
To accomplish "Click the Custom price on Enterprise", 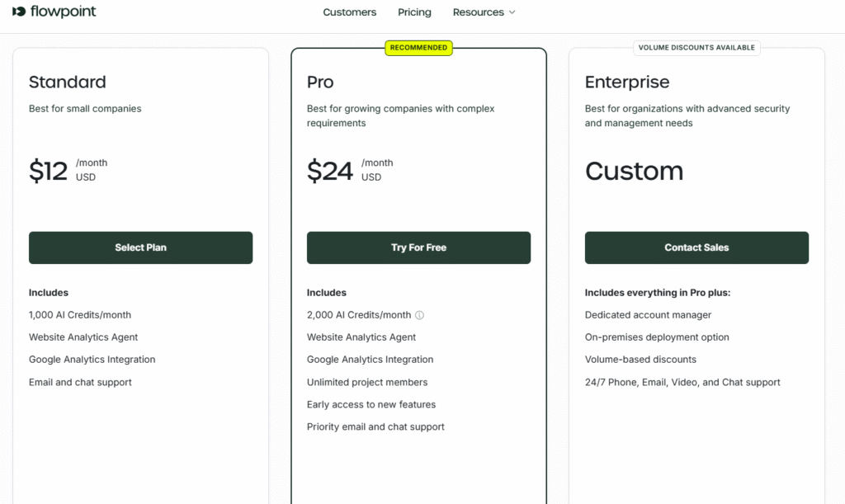I will pos(635,172).
